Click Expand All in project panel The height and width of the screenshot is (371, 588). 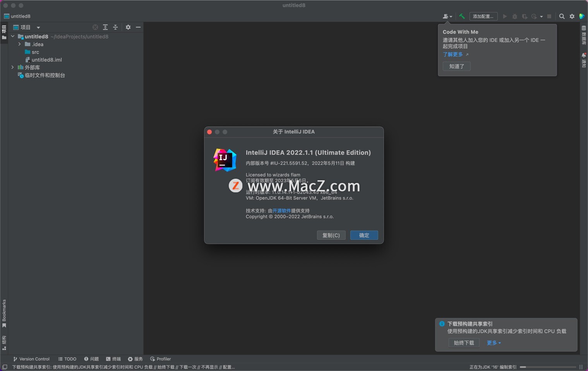coord(105,27)
